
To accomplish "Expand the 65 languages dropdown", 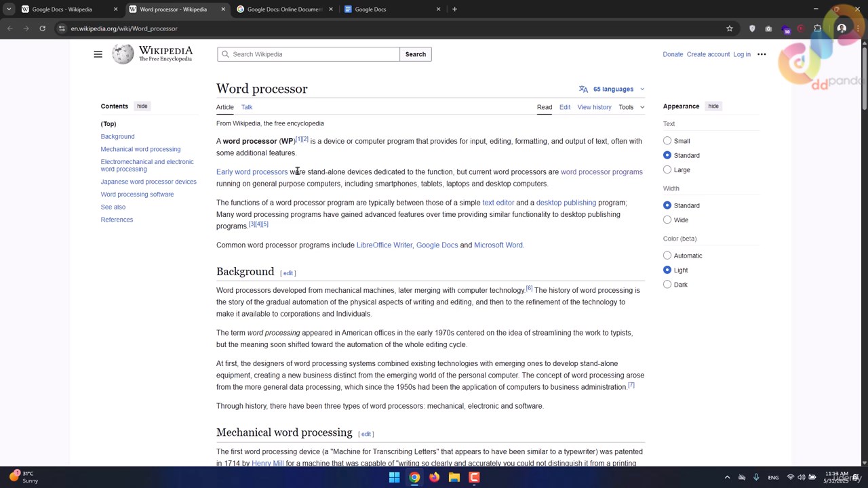I will [612, 89].
